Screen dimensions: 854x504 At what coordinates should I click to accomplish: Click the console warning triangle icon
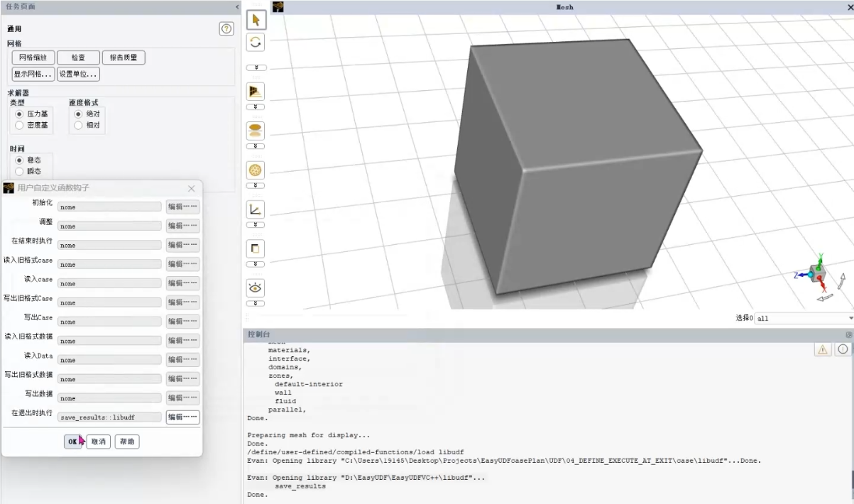point(823,349)
